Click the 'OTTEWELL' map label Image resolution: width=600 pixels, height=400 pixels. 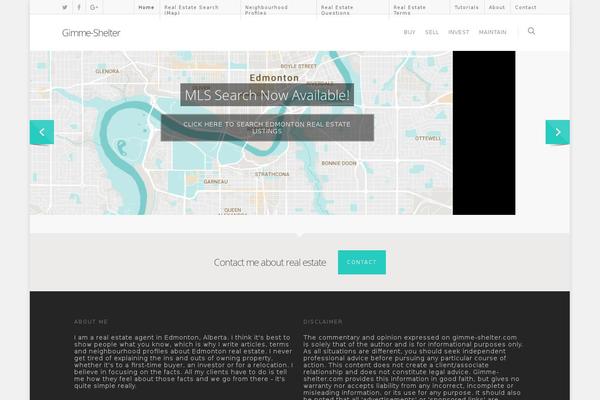pos(428,138)
